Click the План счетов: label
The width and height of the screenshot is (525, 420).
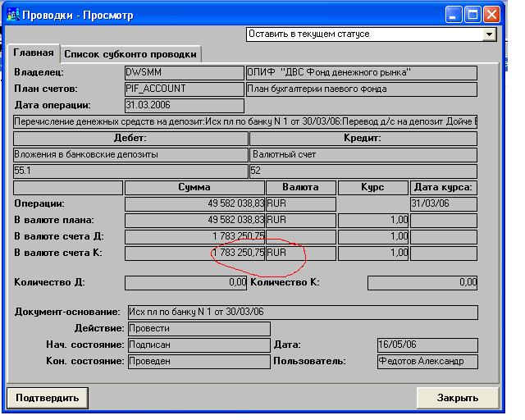pyautogui.click(x=46, y=89)
